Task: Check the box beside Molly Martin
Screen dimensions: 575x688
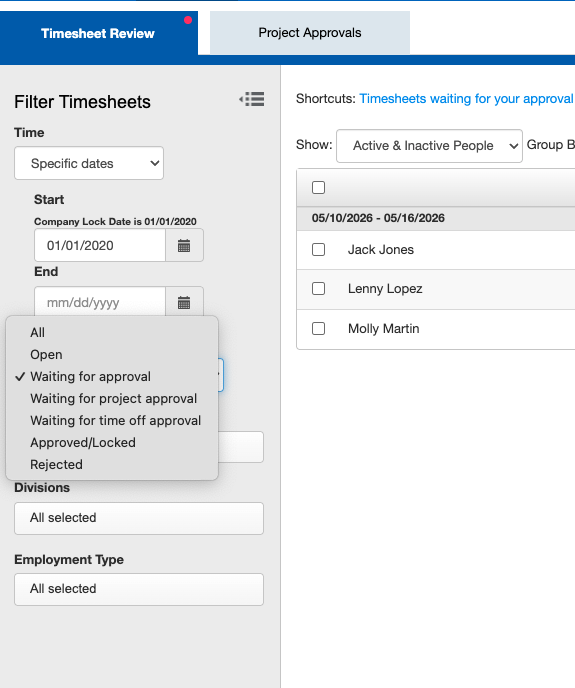Action: click(x=318, y=329)
